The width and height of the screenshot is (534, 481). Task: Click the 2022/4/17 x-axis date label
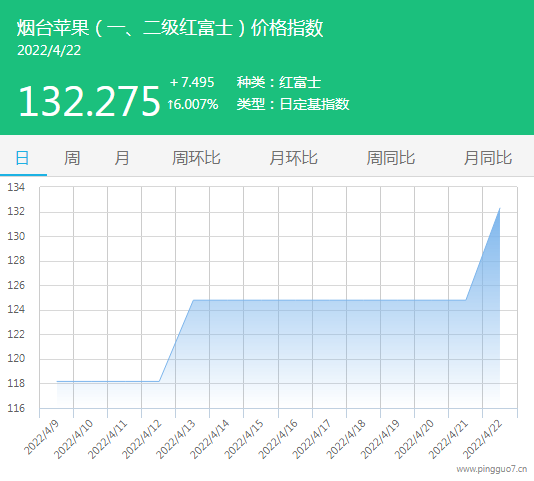pos(312,439)
